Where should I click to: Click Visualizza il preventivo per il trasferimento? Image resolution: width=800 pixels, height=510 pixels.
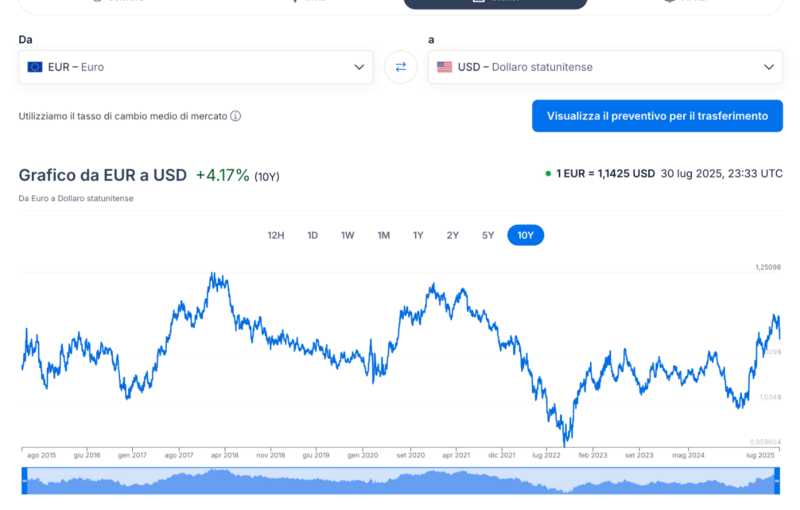(657, 116)
